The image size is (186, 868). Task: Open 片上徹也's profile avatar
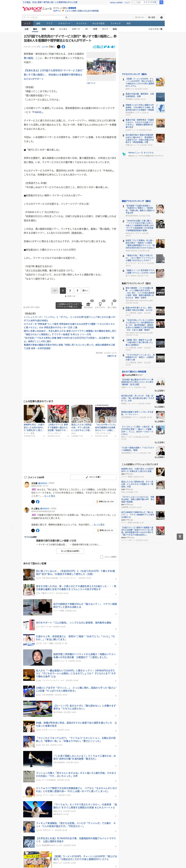click(27, 510)
